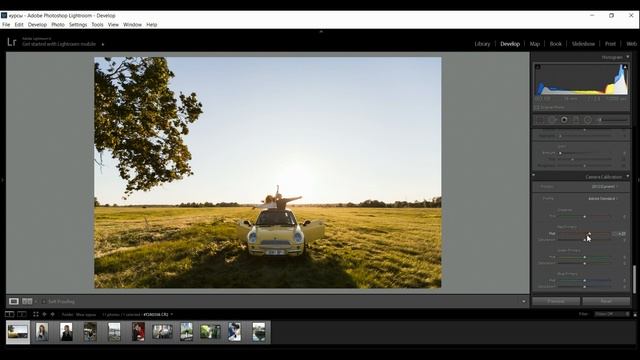Collapse the Histogram panel
This screenshot has height=360, width=640.
pyautogui.click(x=628, y=57)
